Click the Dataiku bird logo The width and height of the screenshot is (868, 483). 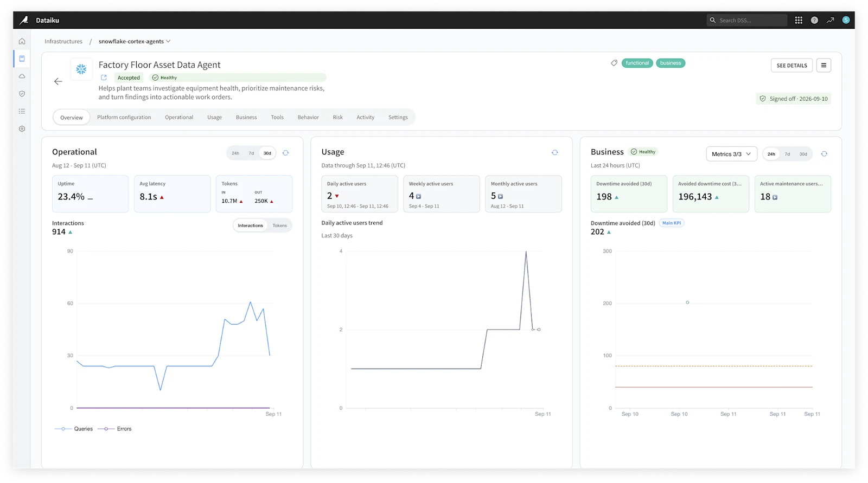point(24,20)
